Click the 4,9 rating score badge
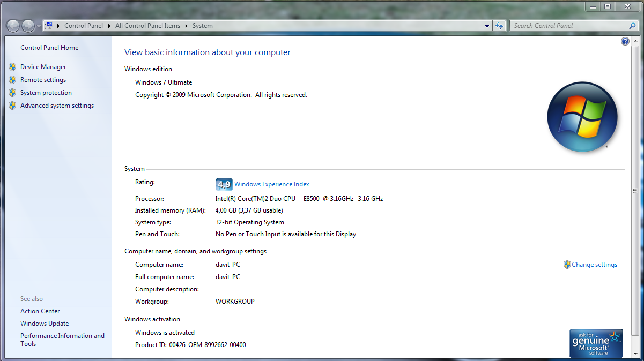 pos(224,184)
